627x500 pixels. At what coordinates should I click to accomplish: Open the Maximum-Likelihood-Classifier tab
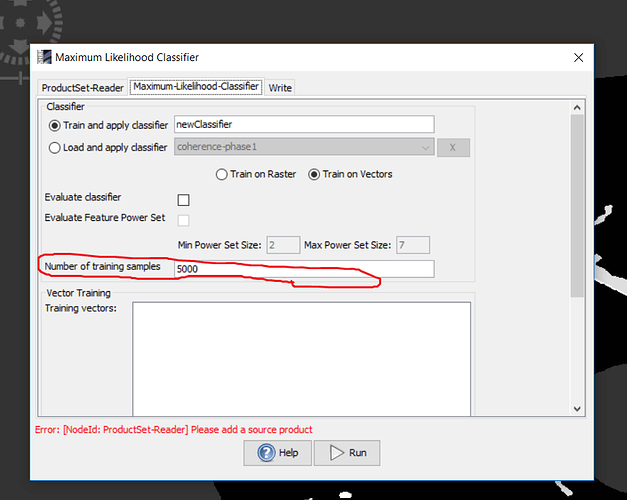click(x=196, y=86)
